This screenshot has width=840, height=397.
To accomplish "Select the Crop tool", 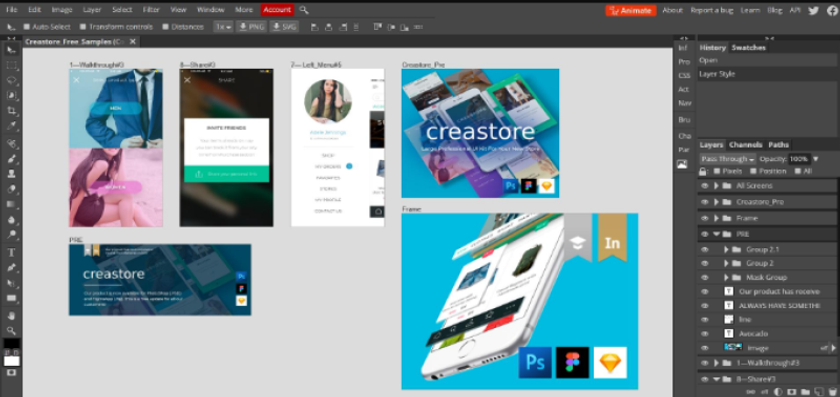I will click(x=11, y=111).
